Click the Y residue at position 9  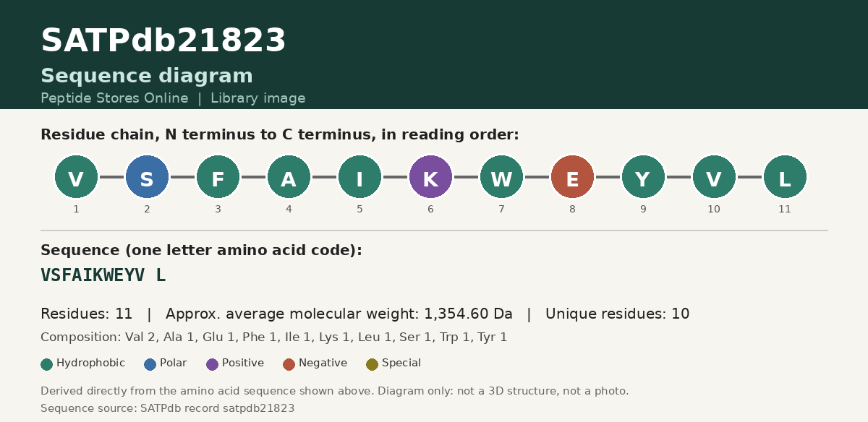pos(643,177)
